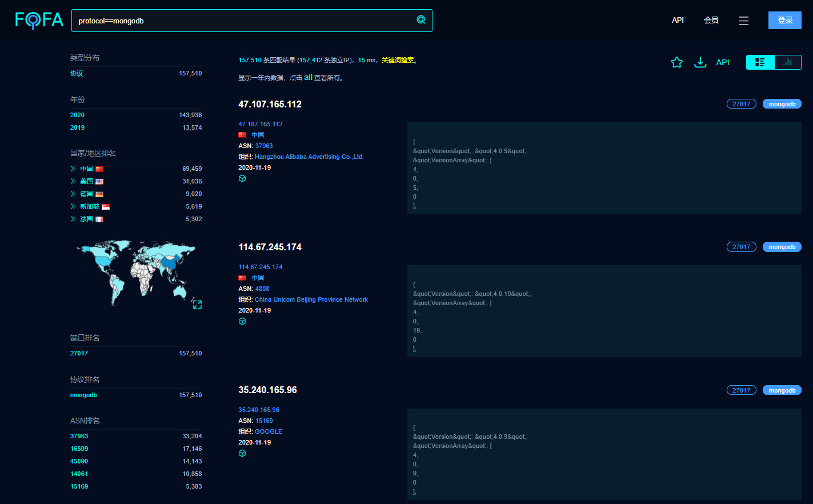Filter by country 新加坡
Viewport: 813px width, 504px height.
point(90,206)
